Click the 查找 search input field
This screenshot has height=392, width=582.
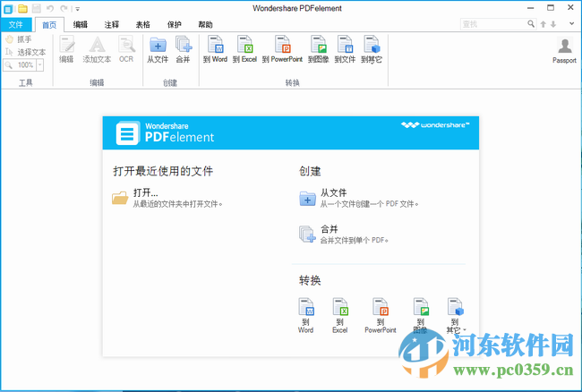coord(493,24)
